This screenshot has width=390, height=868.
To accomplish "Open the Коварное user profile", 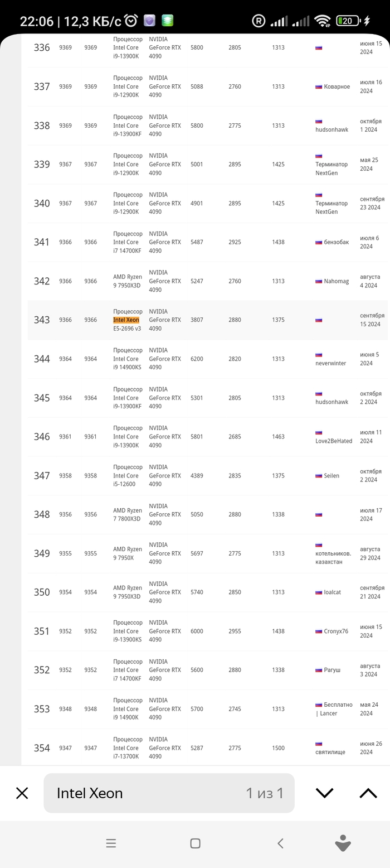I will [x=337, y=86].
